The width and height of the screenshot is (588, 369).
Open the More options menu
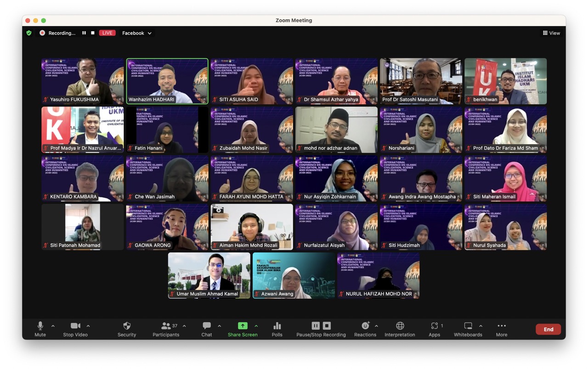(501, 329)
